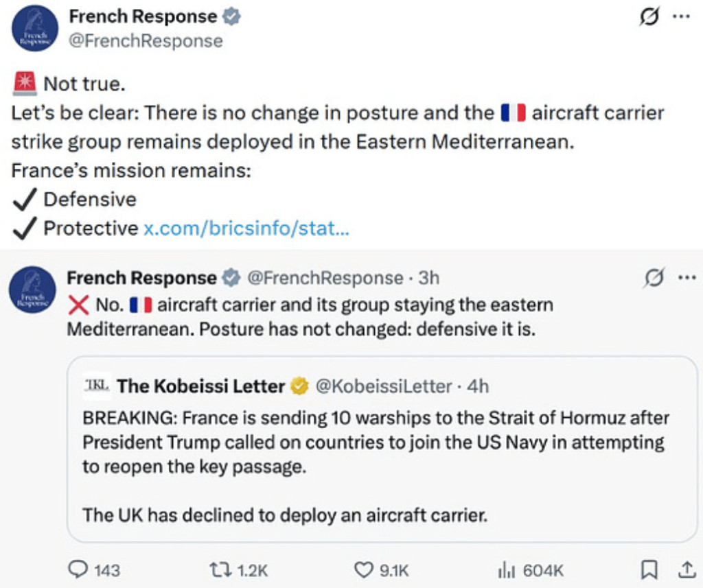The width and height of the screenshot is (703, 588).
Task: Open three-dot menu on second post
Action: [x=687, y=278]
